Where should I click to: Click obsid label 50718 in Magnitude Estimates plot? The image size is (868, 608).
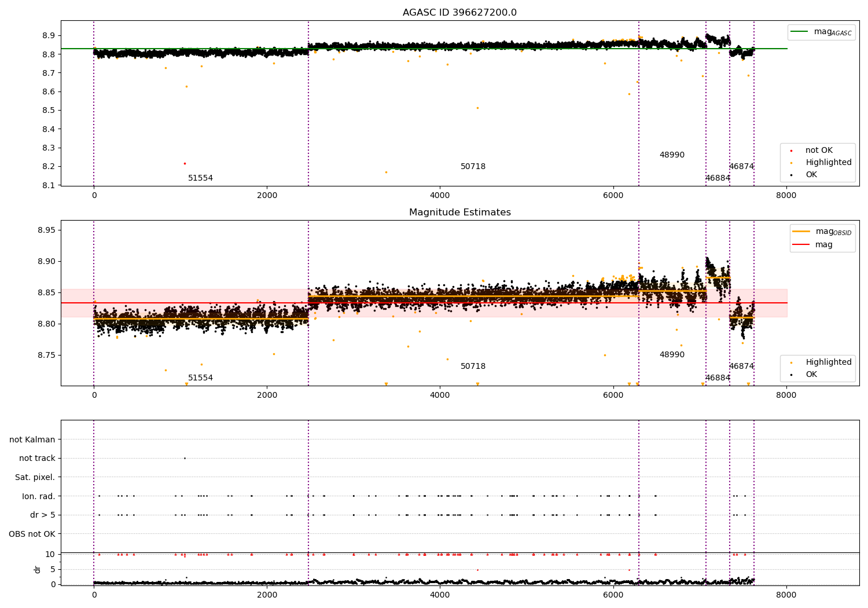(473, 367)
